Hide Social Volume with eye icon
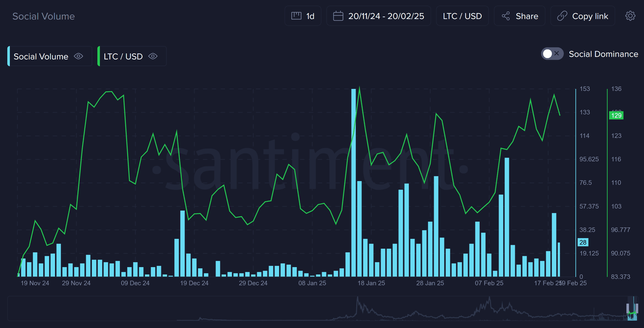 (x=78, y=56)
